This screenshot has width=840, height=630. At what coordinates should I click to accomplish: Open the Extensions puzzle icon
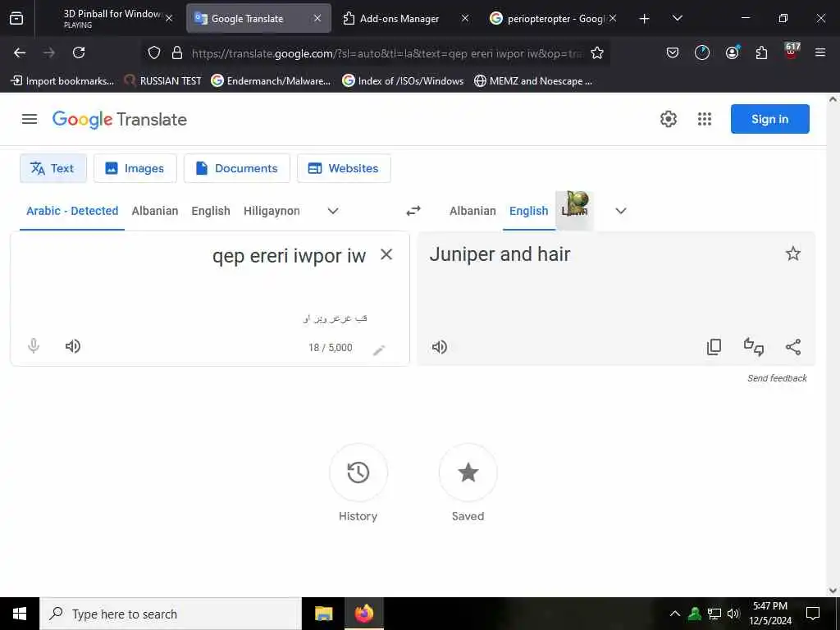coord(761,52)
